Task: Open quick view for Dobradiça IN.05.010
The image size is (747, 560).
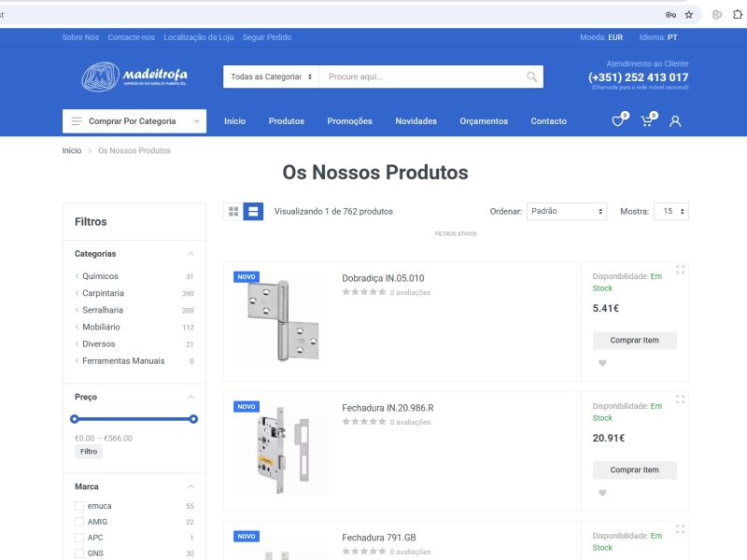Action: pos(681,270)
